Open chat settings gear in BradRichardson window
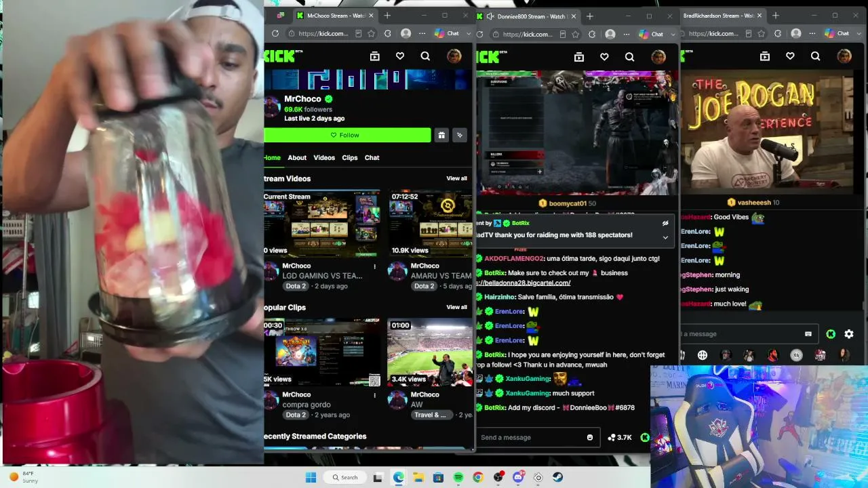Viewport: 868px width, 488px height. pos(849,334)
